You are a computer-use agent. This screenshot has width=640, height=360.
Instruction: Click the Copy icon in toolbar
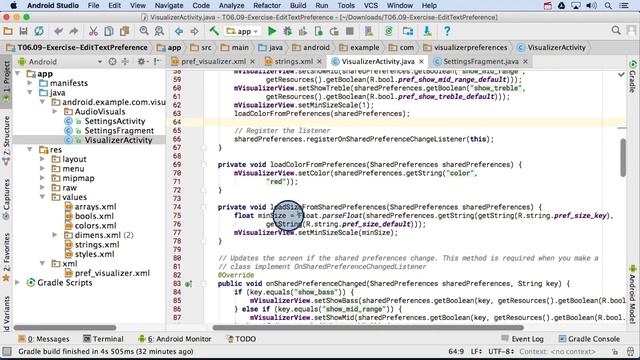109,31
